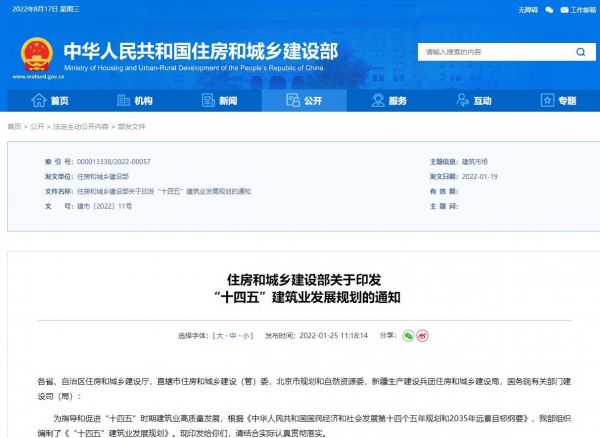
Task: Share article via Weibo icon
Action: pyautogui.click(x=423, y=336)
